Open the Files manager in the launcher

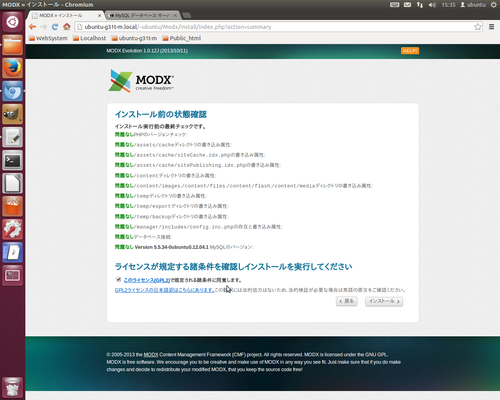coord(13,45)
